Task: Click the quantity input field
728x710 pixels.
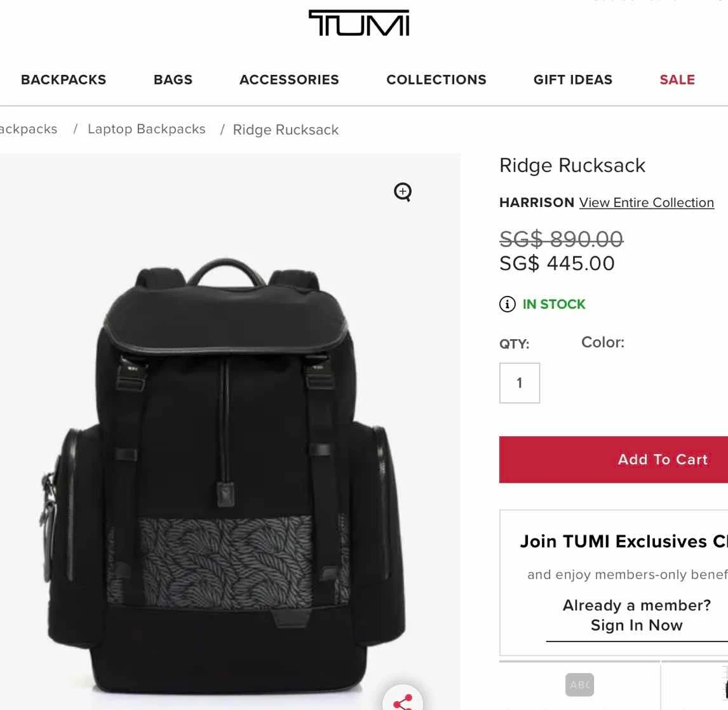Action: pyautogui.click(x=520, y=383)
